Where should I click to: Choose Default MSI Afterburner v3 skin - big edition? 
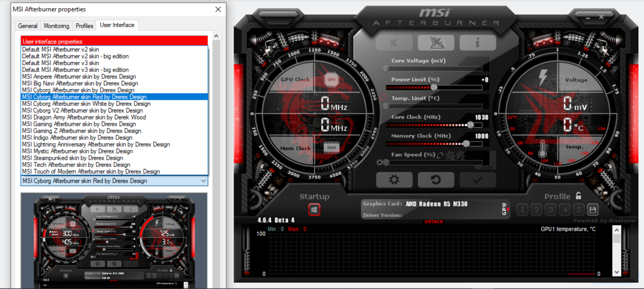point(114,69)
